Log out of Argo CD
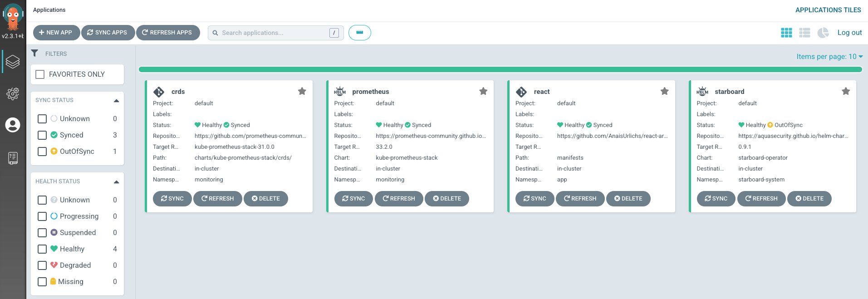Image resolution: width=868 pixels, height=299 pixels. click(849, 33)
